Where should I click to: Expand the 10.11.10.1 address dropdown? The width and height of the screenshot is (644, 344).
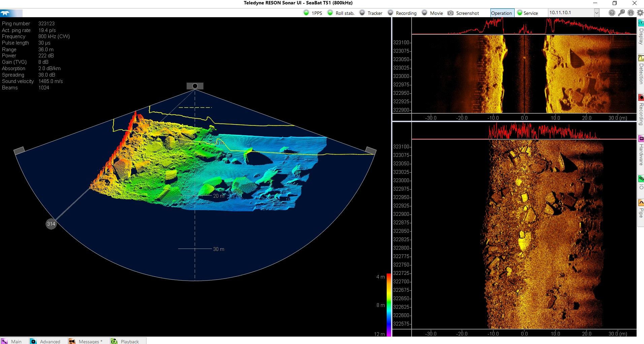pos(597,13)
